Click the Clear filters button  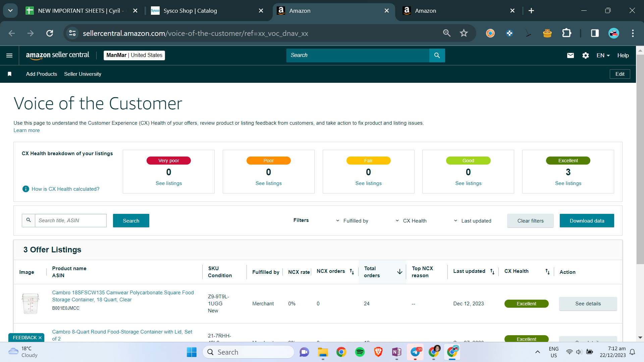click(531, 221)
